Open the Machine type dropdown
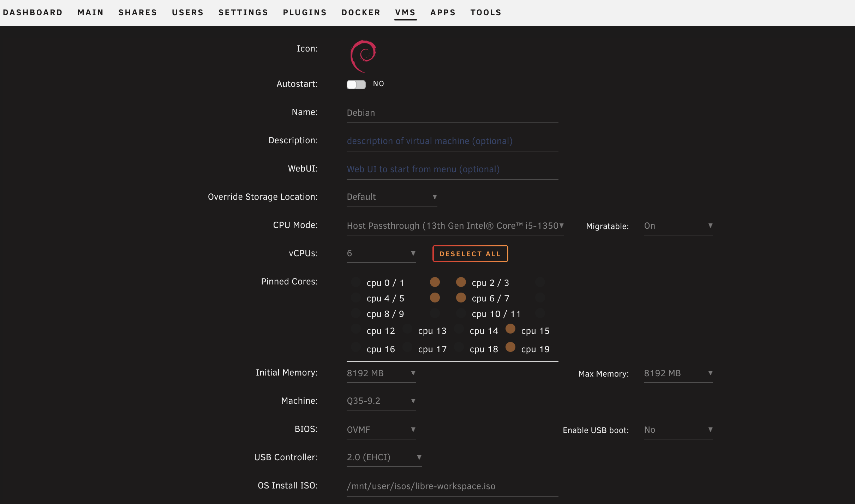855x504 pixels. tap(381, 401)
